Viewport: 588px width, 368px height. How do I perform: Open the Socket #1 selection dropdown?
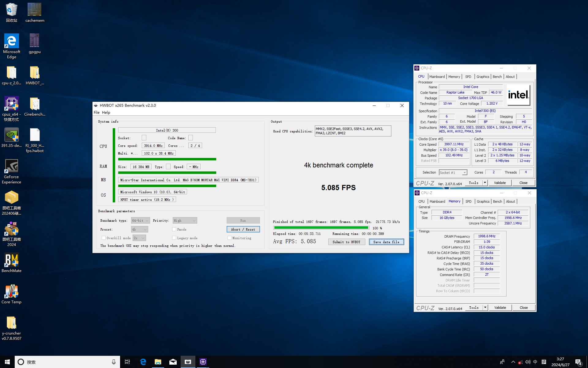(x=453, y=173)
